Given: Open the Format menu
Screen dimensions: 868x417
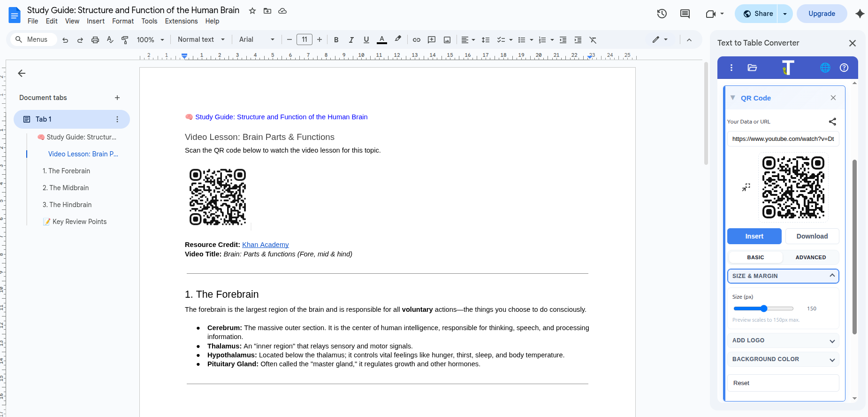Looking at the screenshot, I should click(x=123, y=21).
